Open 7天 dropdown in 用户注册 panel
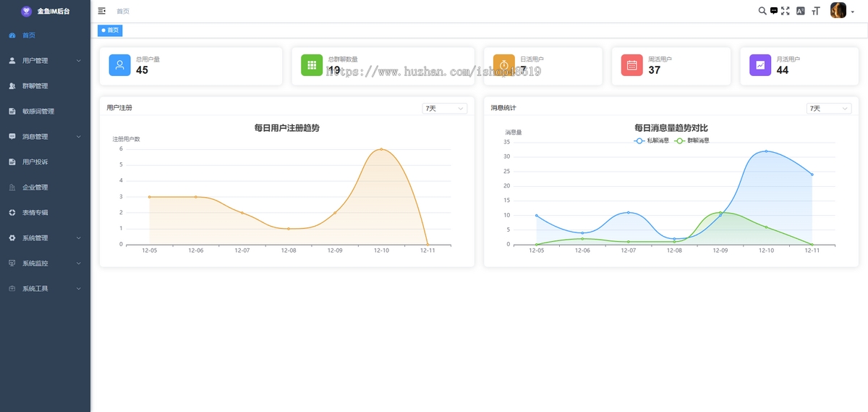 point(445,109)
